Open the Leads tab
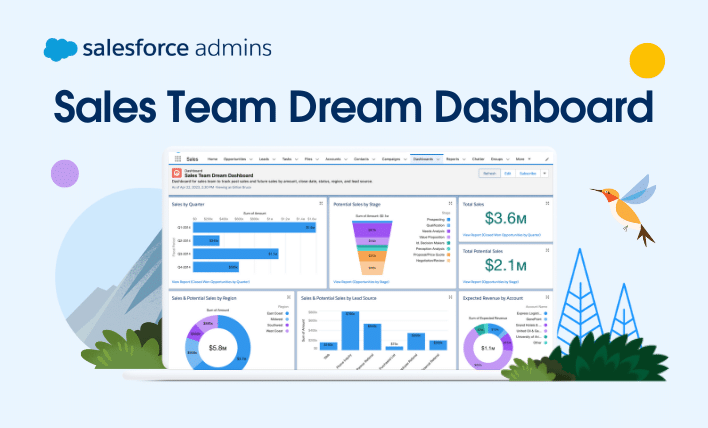708x428 pixels. [264, 159]
